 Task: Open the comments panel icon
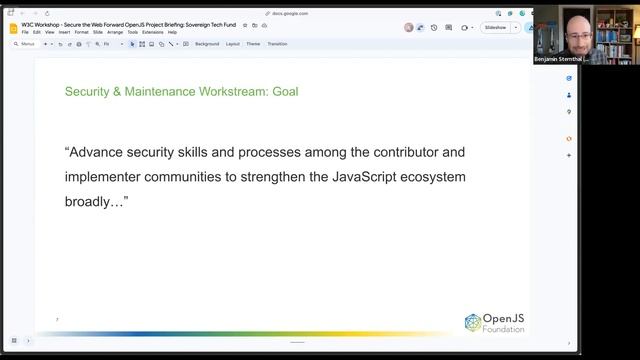tap(449, 28)
